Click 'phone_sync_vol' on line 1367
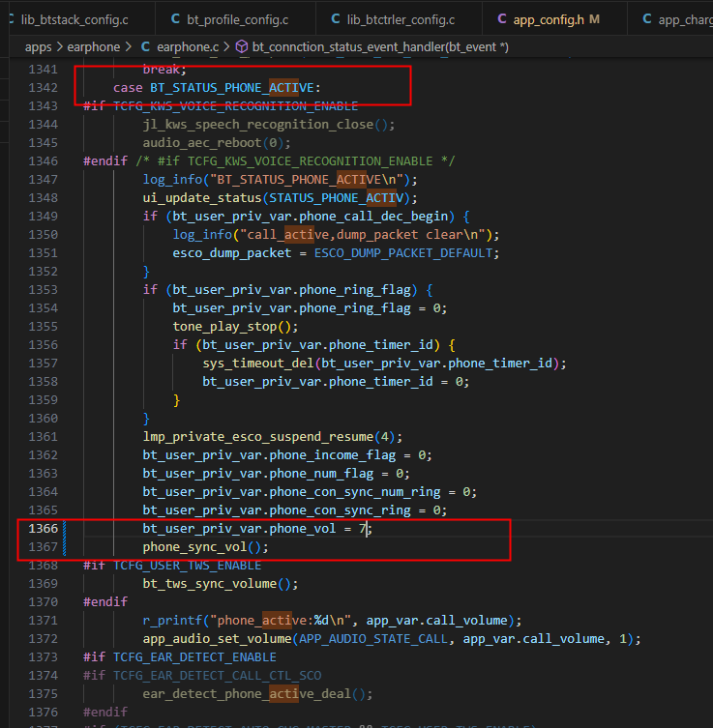 (194, 547)
